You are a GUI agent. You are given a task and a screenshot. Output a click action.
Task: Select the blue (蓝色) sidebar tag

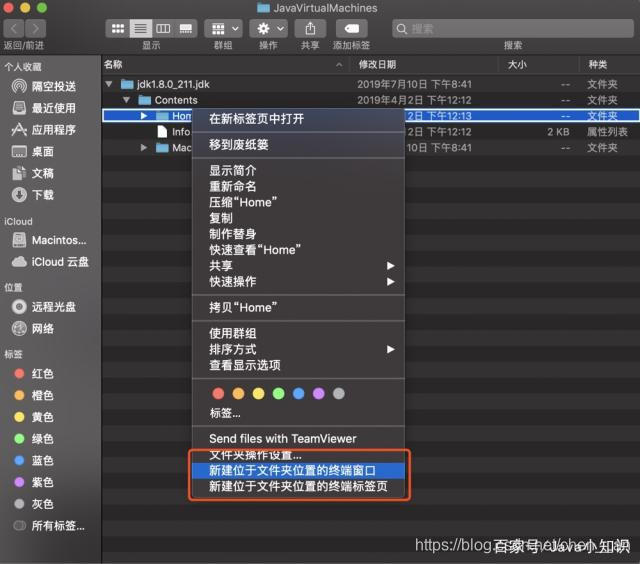34,460
